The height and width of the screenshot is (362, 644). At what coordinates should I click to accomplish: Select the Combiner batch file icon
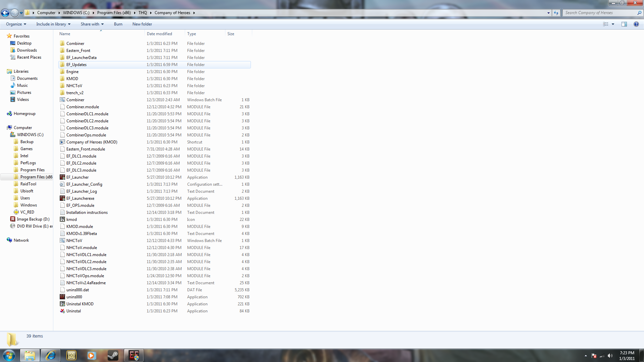click(62, 100)
